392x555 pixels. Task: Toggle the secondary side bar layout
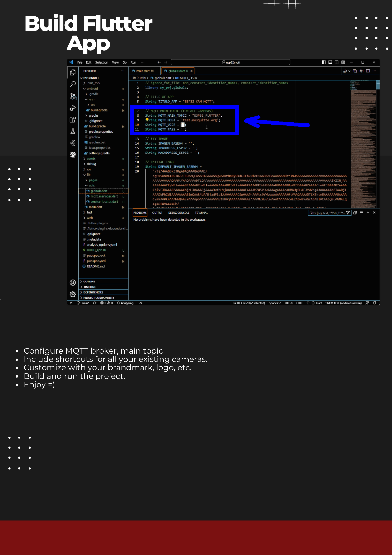coord(337,62)
